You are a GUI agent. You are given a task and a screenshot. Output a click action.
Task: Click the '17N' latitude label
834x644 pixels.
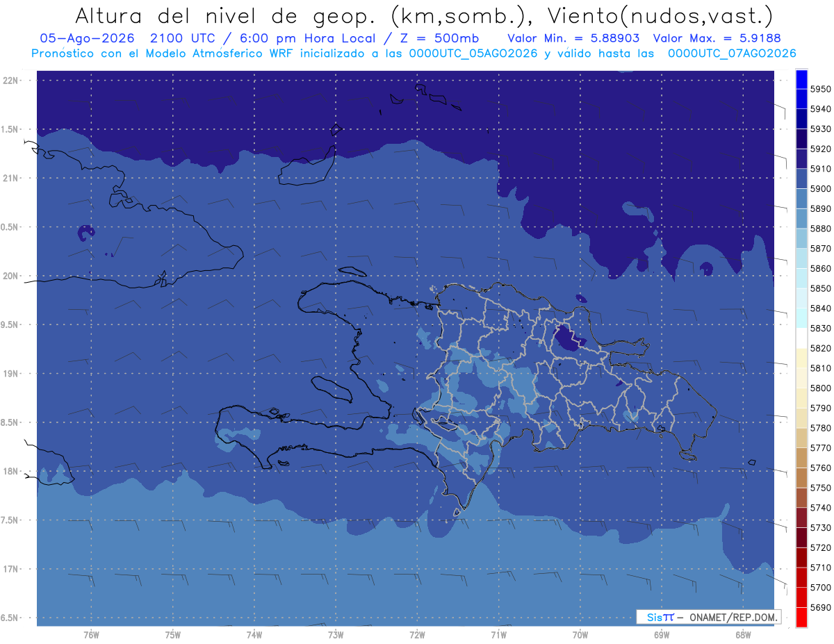(12, 569)
